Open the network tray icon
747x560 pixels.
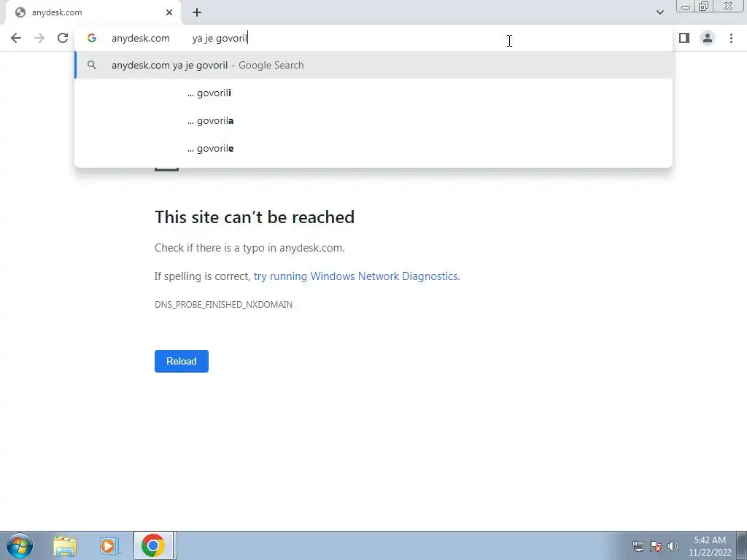point(638,546)
